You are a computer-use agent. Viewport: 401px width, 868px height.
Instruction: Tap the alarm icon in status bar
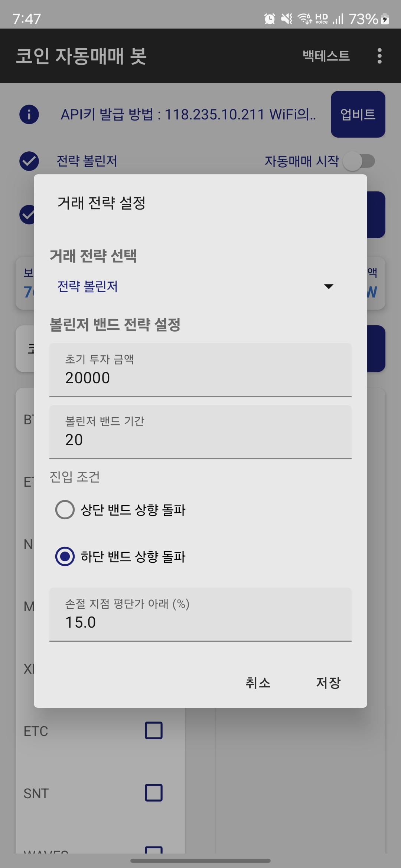click(x=270, y=19)
